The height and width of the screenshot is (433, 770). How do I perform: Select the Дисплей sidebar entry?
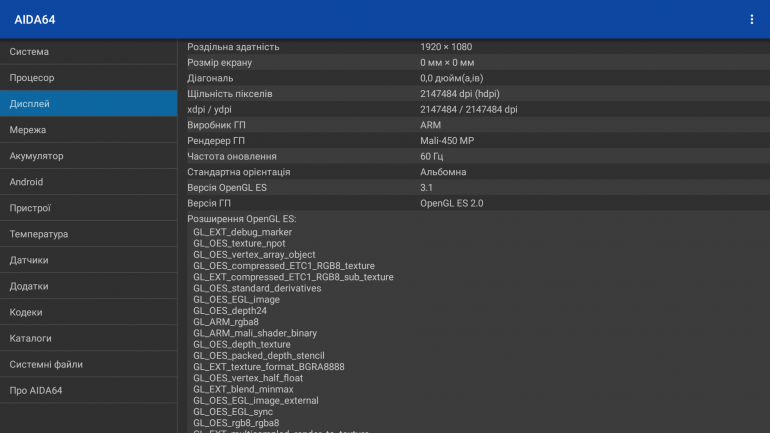click(88, 103)
